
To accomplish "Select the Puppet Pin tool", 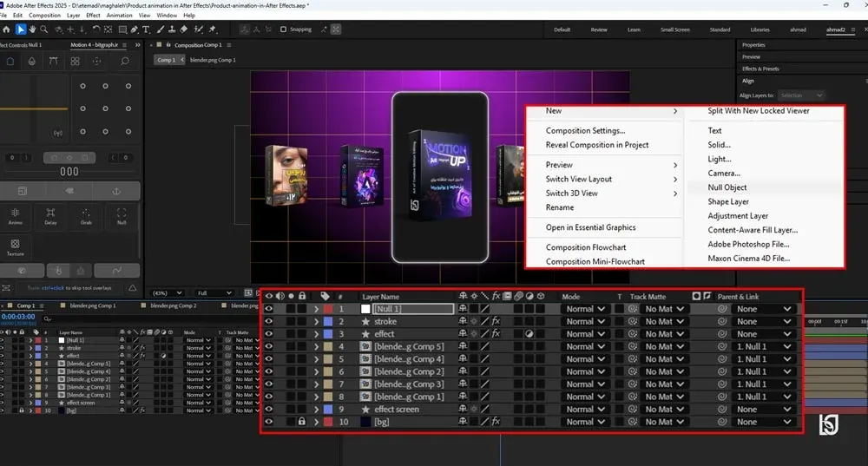I will point(212,30).
